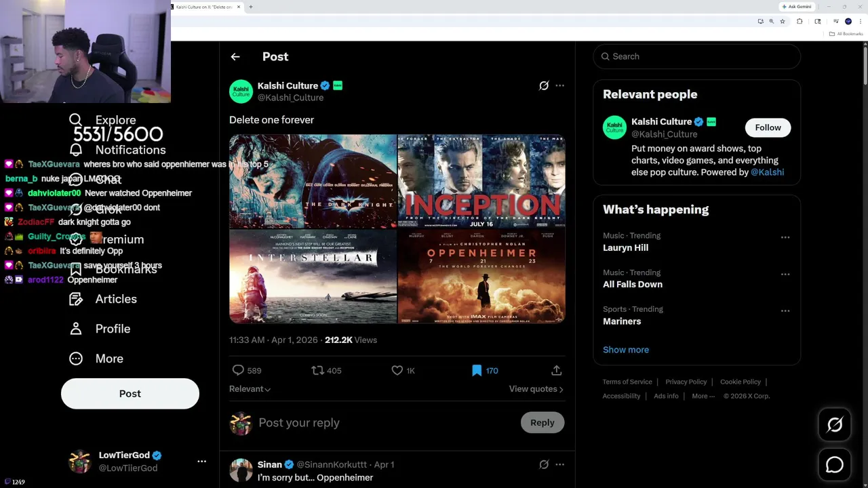Click the zoom magnifier icon in address bar

coord(771,22)
